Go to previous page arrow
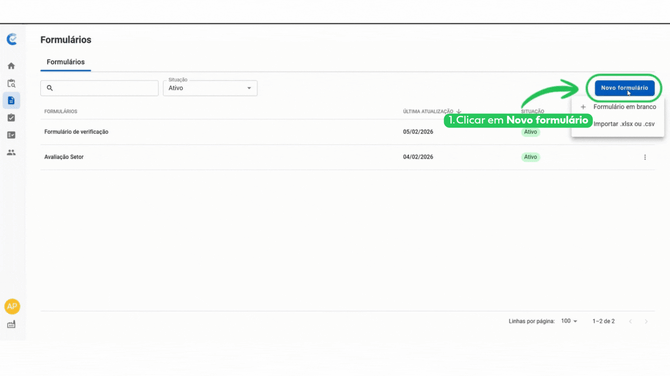 pos(630,321)
